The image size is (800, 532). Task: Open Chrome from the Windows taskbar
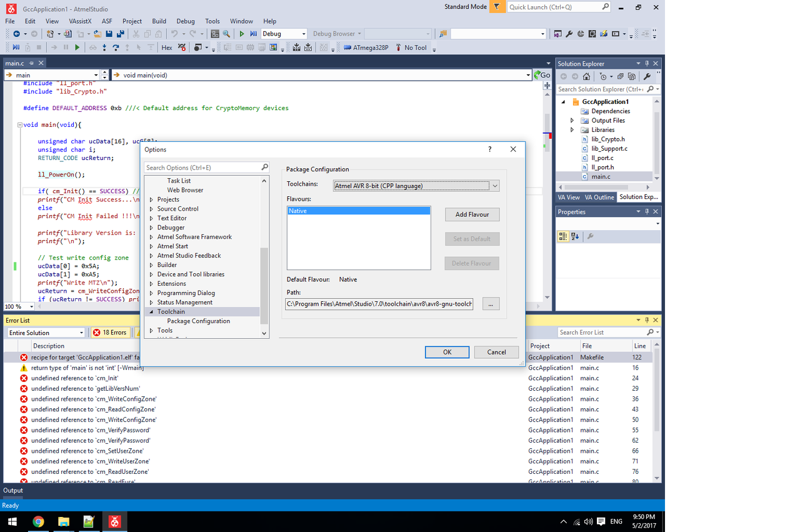point(39,521)
